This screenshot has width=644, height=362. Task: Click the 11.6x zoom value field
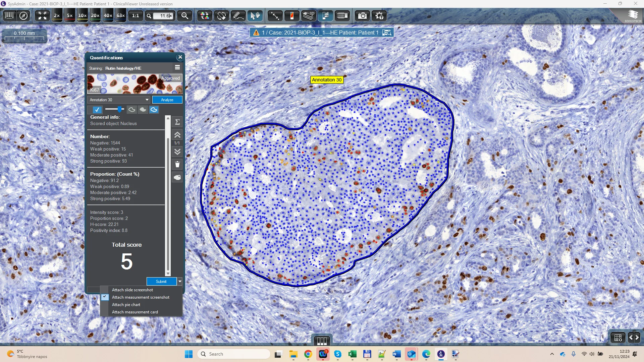click(x=164, y=16)
